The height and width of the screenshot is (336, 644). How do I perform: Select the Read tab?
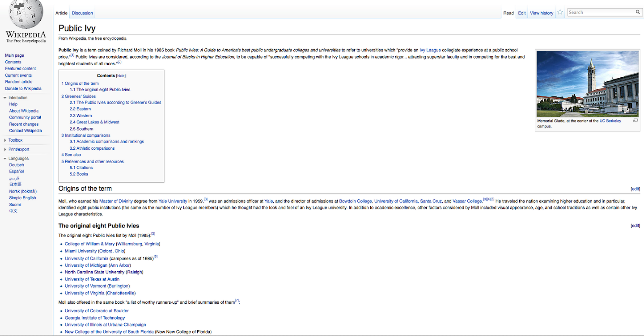coord(508,13)
